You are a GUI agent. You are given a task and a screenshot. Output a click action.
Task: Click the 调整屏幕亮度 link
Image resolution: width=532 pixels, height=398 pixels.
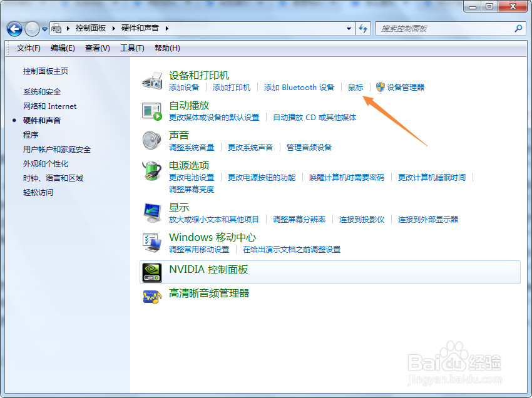(x=192, y=190)
